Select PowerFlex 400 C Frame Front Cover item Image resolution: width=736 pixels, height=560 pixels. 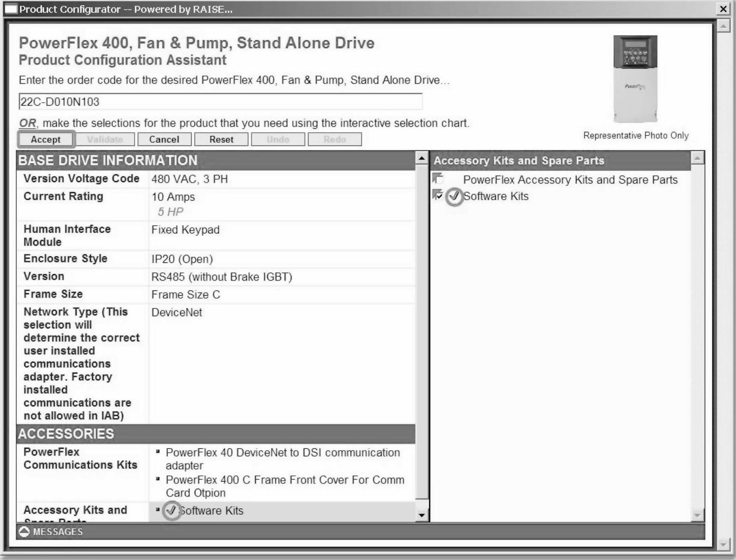(x=285, y=486)
